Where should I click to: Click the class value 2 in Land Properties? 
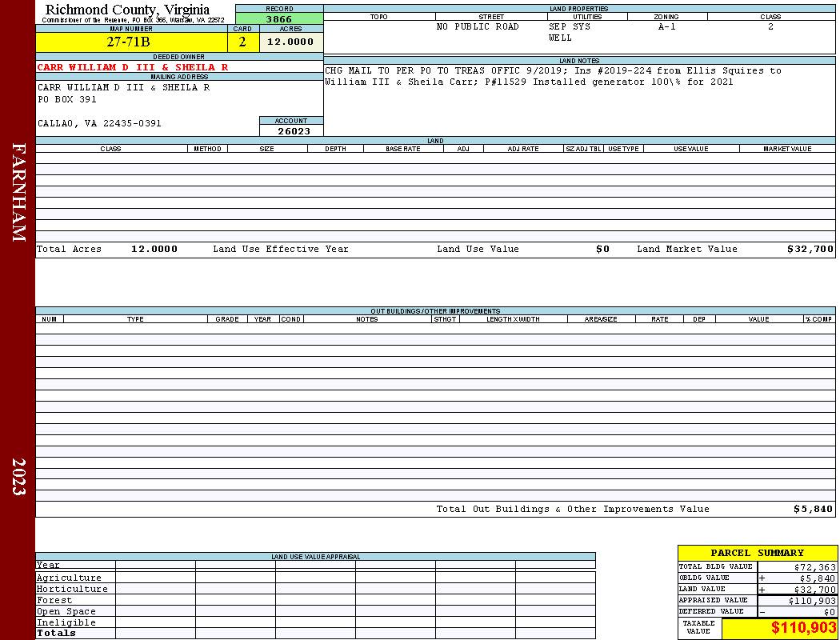tap(770, 26)
